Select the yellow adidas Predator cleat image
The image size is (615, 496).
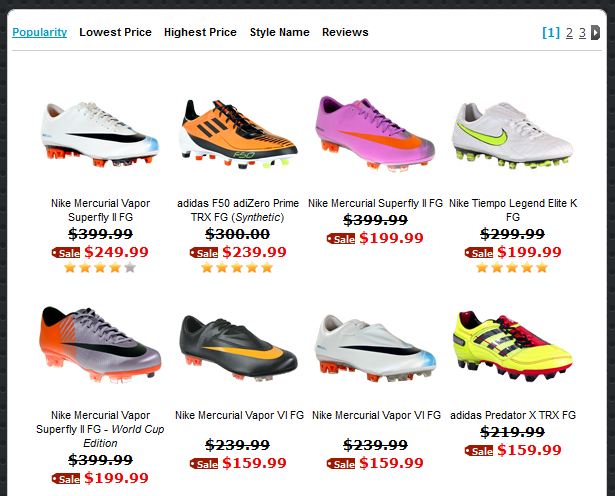pyautogui.click(x=513, y=346)
